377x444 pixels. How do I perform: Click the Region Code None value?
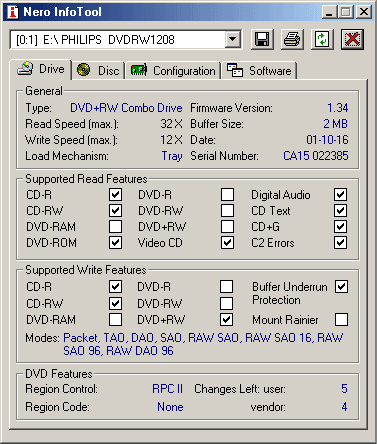[170, 407]
